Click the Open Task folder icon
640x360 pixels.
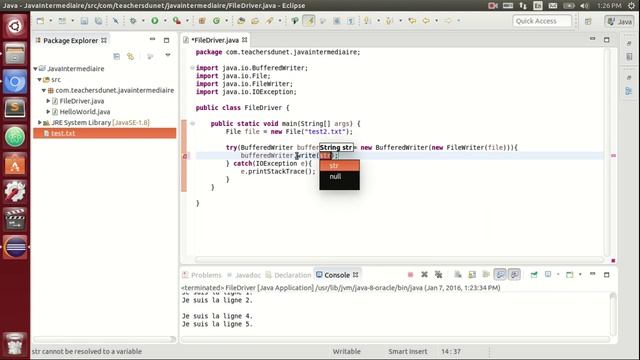255,21
